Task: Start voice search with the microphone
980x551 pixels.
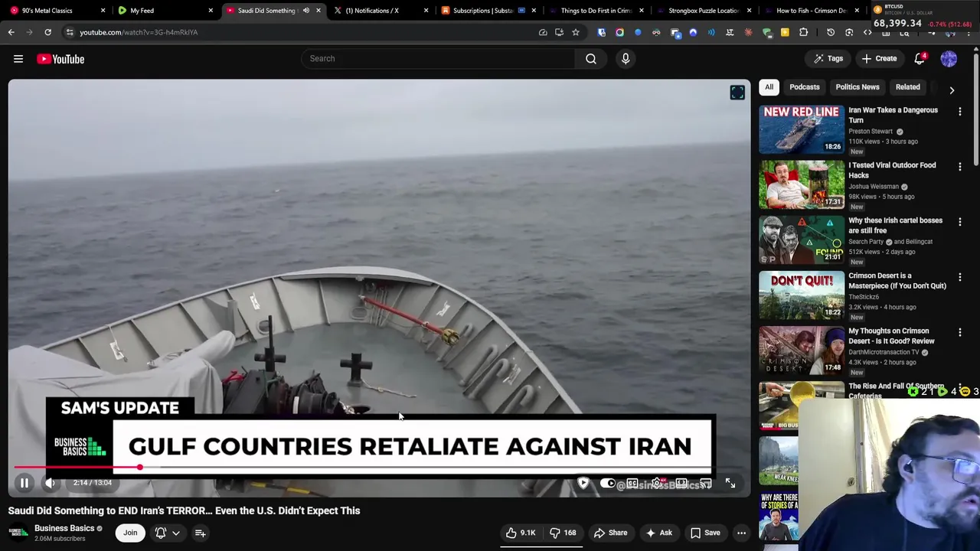Action: click(x=626, y=59)
